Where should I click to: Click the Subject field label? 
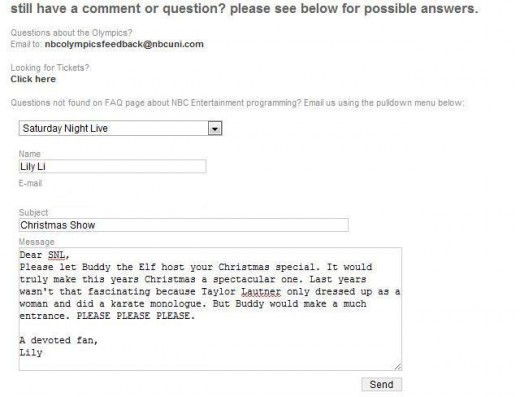coord(33,213)
